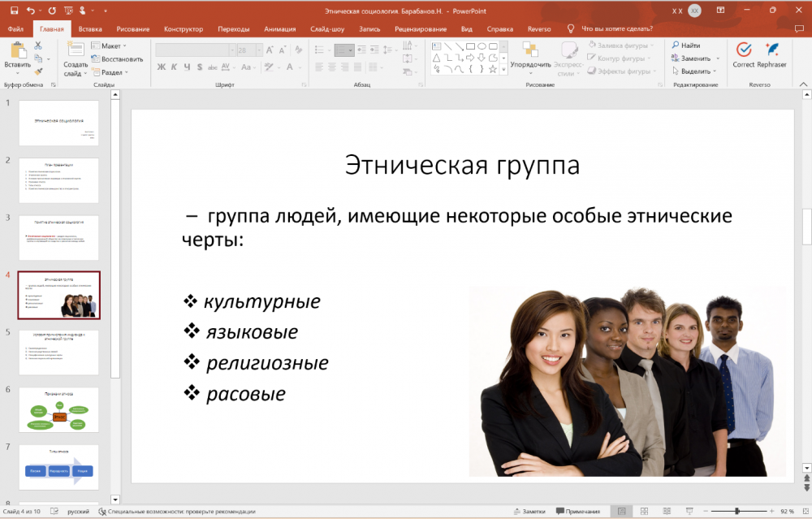Select slide 6 thumbnail with diagram
812x519 pixels.
[58, 410]
